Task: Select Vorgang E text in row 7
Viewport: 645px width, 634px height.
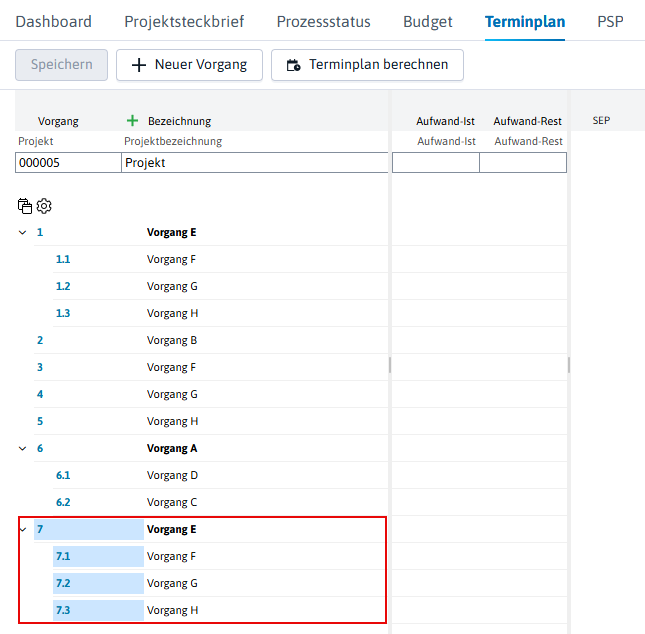Action: point(172,529)
